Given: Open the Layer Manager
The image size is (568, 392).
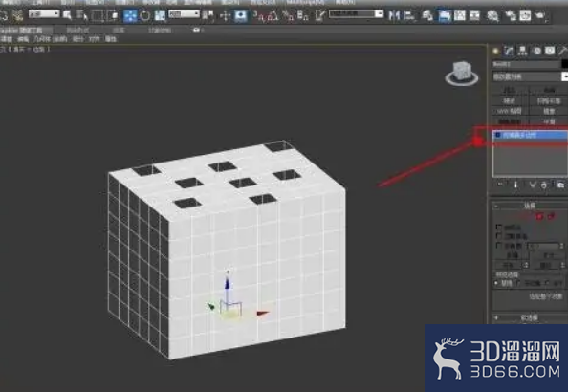Looking at the screenshot, I should (427, 15).
